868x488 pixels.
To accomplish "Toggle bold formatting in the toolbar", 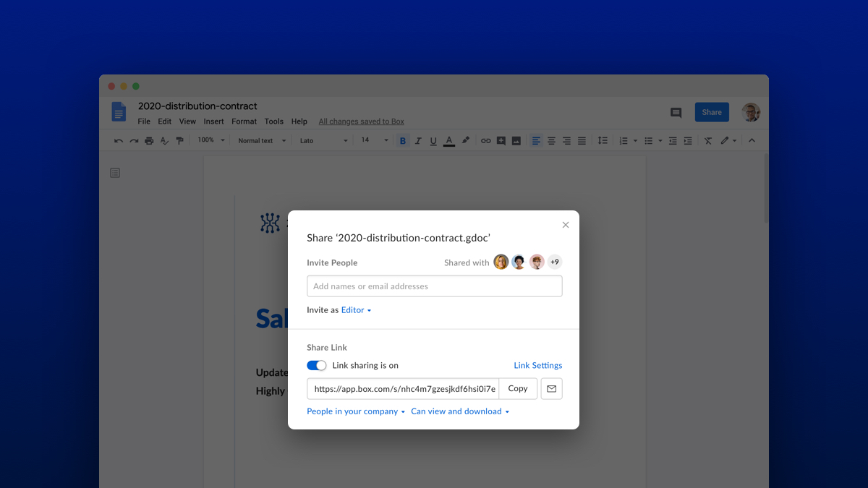I will pos(403,140).
